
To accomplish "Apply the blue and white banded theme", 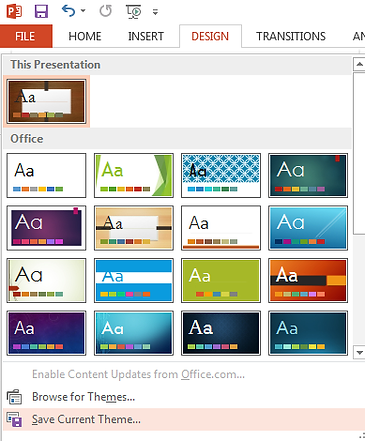I will 134,280.
